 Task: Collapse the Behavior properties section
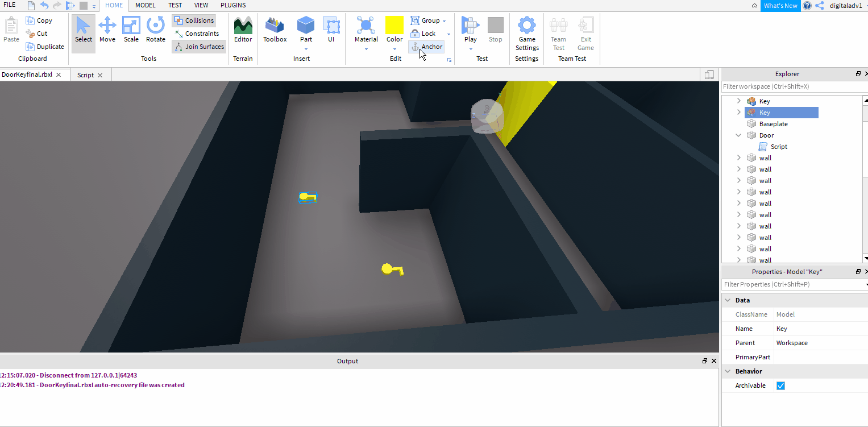728,371
